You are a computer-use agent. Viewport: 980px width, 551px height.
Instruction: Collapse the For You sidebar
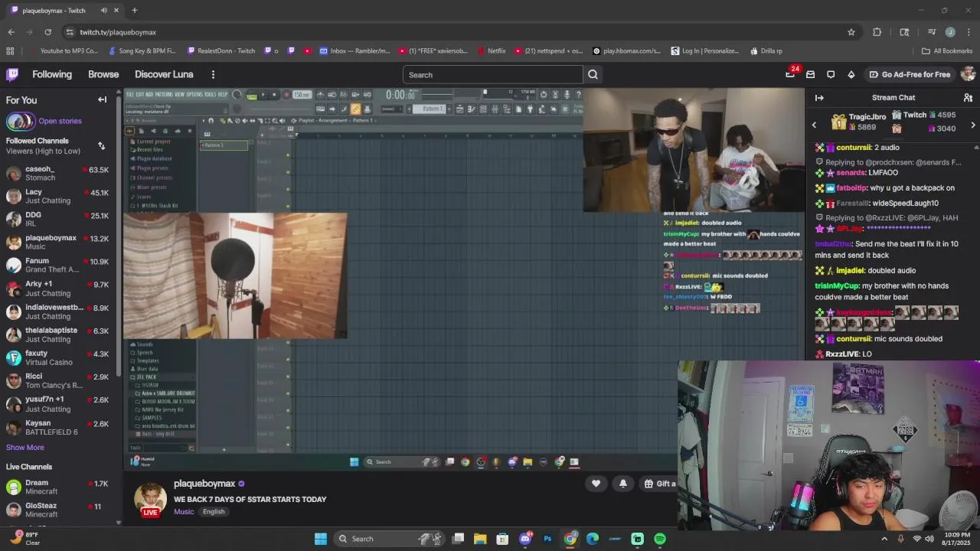pos(102,99)
